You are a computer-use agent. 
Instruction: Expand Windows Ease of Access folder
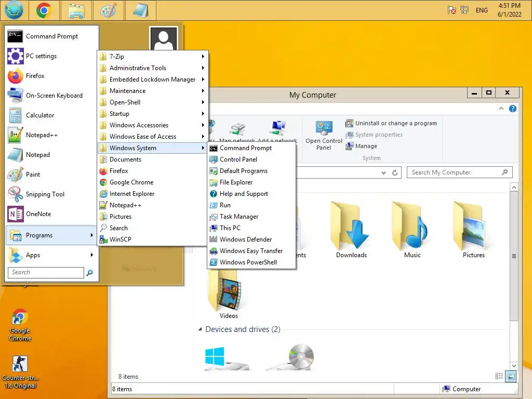coord(153,137)
